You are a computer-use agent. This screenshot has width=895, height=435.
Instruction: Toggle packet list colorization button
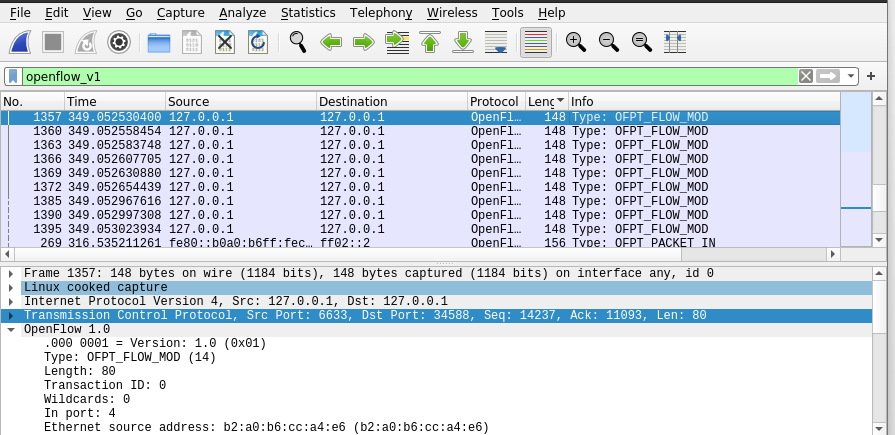(x=536, y=42)
